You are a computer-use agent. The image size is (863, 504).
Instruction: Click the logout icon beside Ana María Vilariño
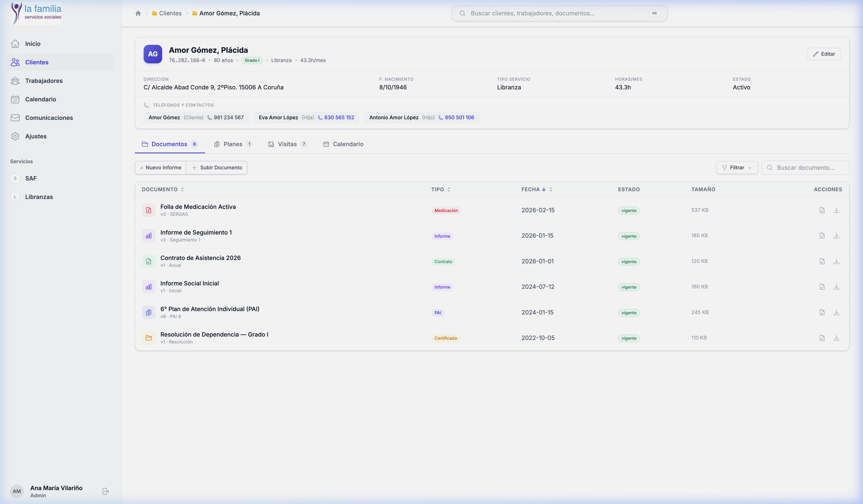(x=106, y=491)
